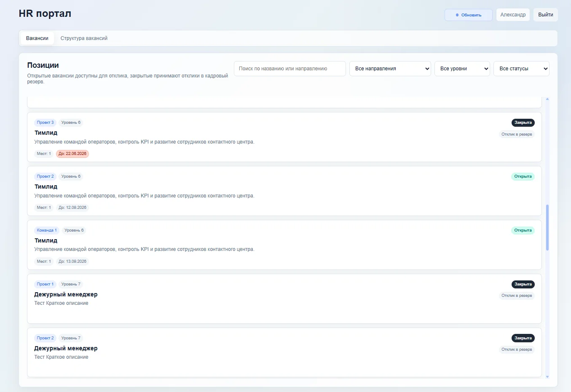
Task: Click the positions list scrollbar thumb
Action: pos(547,227)
